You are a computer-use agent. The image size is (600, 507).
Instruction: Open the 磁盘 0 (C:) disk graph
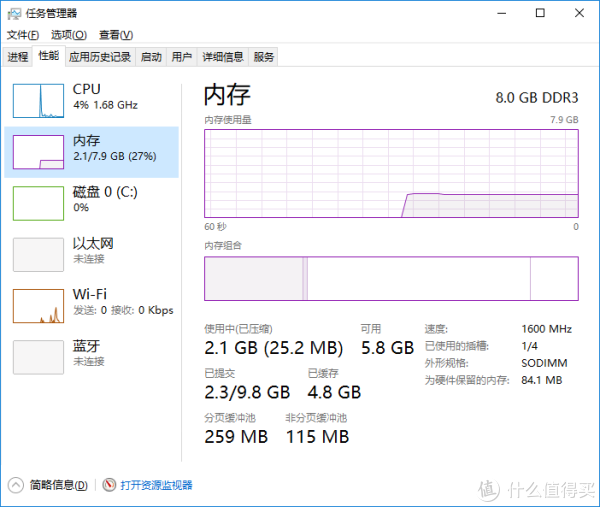point(38,203)
